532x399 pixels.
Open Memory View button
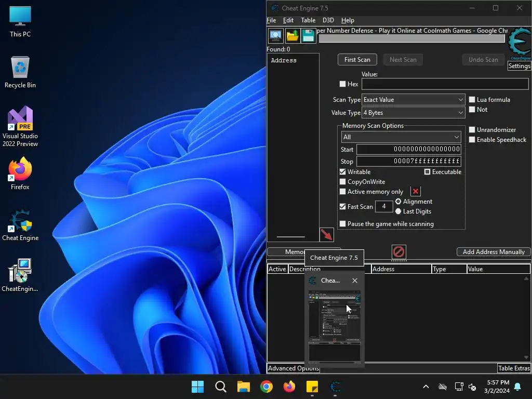coord(286,252)
